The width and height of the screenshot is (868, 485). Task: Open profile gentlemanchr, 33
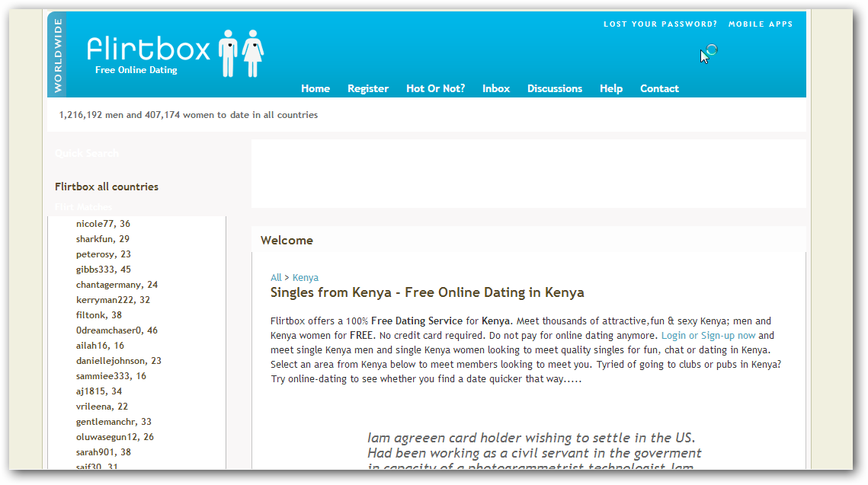[x=114, y=422]
